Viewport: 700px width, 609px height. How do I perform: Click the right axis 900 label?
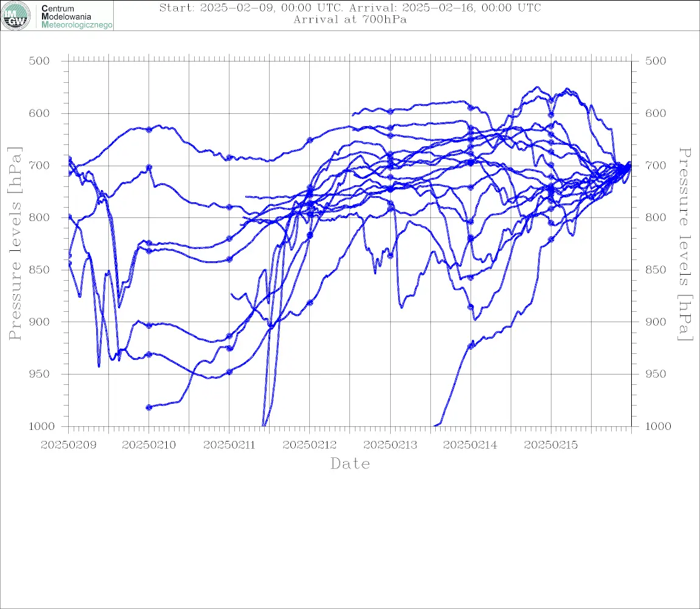(x=656, y=322)
